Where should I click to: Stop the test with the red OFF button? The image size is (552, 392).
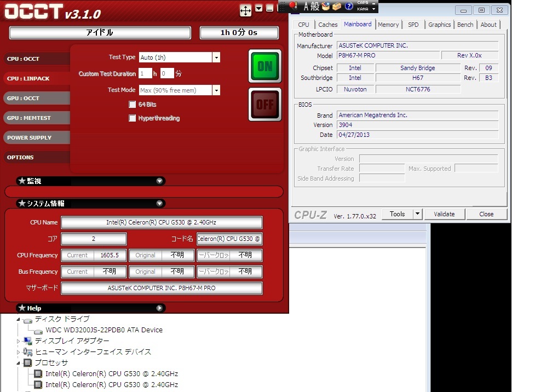click(x=264, y=105)
